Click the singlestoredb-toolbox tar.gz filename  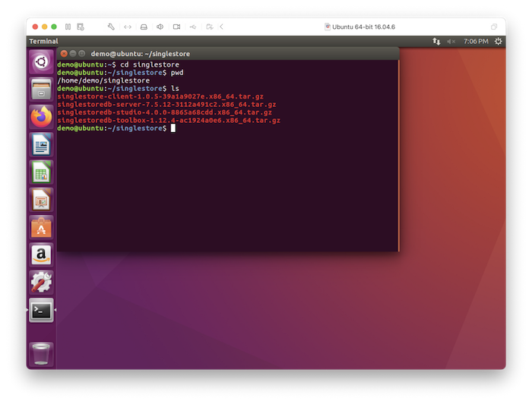pos(169,120)
